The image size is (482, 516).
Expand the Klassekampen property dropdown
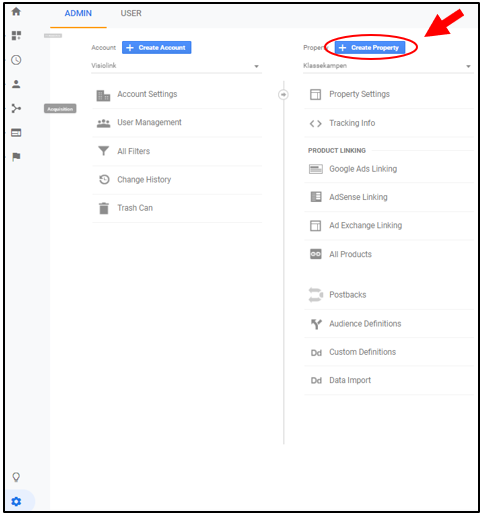point(388,66)
